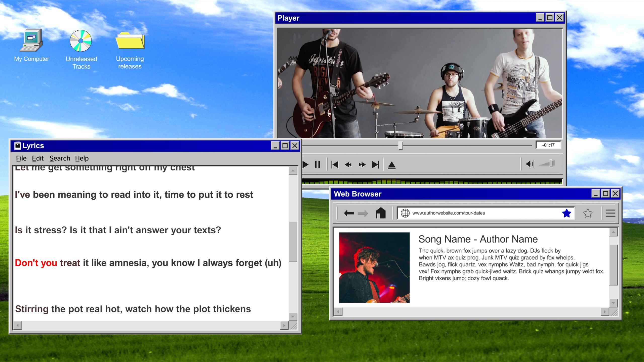The width and height of the screenshot is (644, 362).
Task: Pause playback in the Player
Action: [317, 165]
